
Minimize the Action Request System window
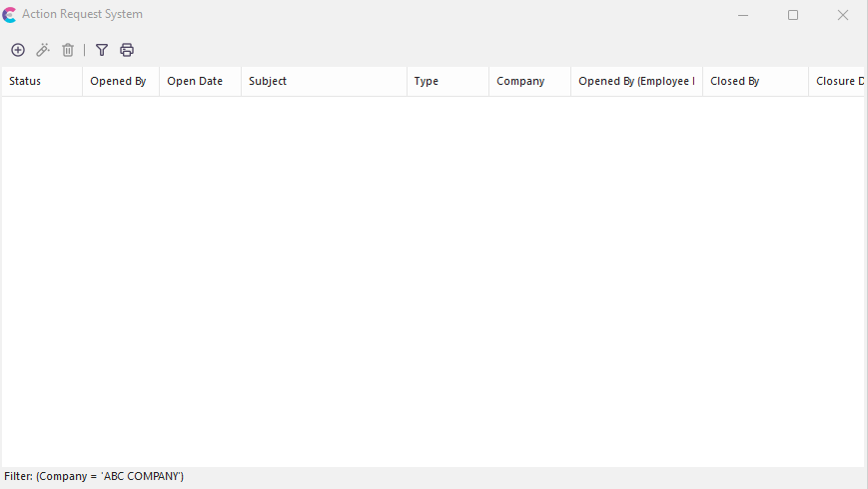coord(743,15)
